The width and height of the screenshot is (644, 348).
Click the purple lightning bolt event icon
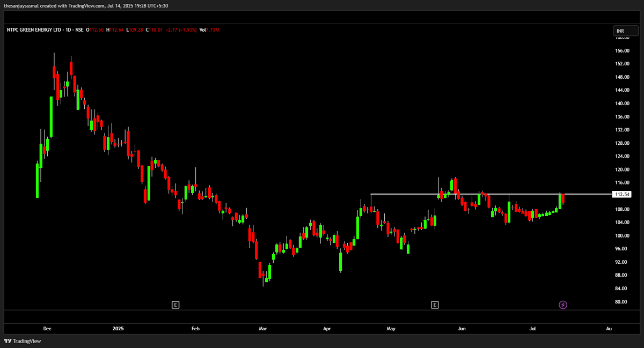coord(563,305)
